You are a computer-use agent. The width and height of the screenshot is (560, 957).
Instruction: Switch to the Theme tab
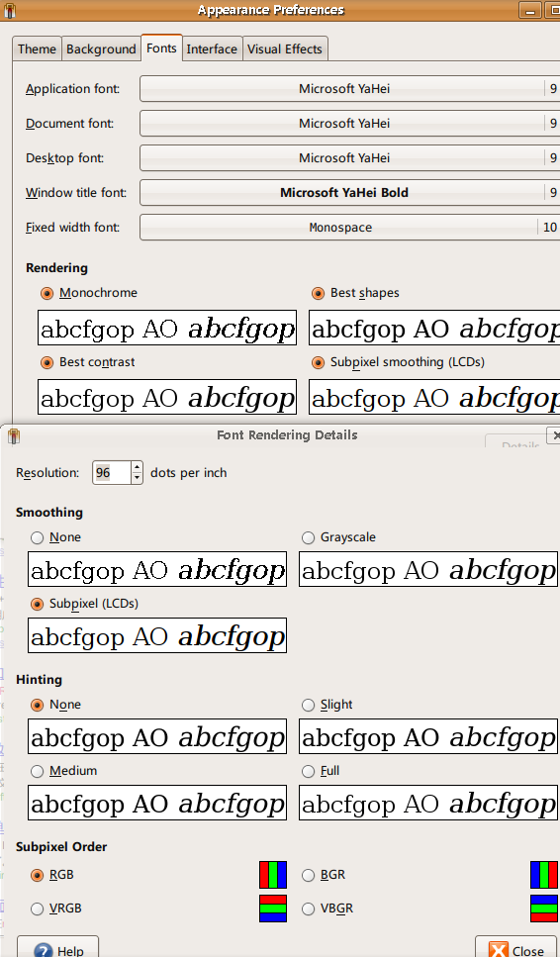click(x=37, y=48)
